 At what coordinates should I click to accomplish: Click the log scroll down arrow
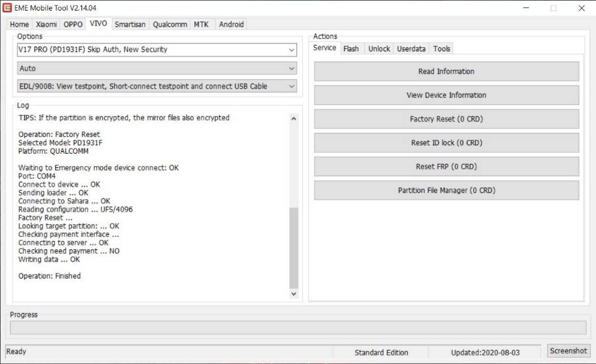294,294
